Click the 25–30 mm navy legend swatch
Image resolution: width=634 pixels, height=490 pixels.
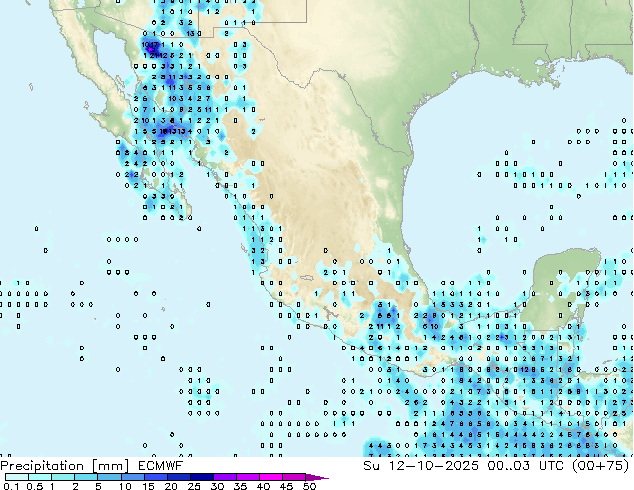(x=201, y=477)
